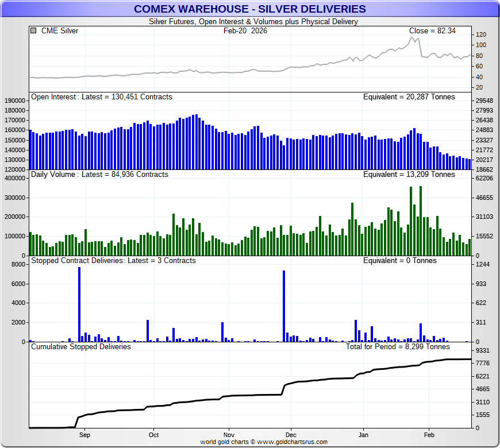
Task: Select the Close = 82.34 value
Action: point(432,31)
